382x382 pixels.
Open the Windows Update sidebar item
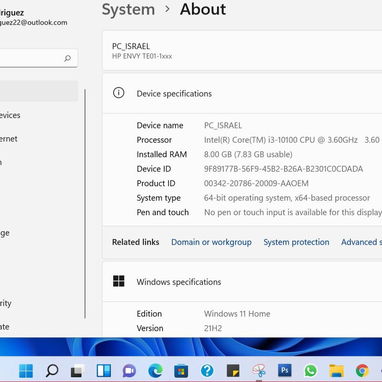pos(5,327)
